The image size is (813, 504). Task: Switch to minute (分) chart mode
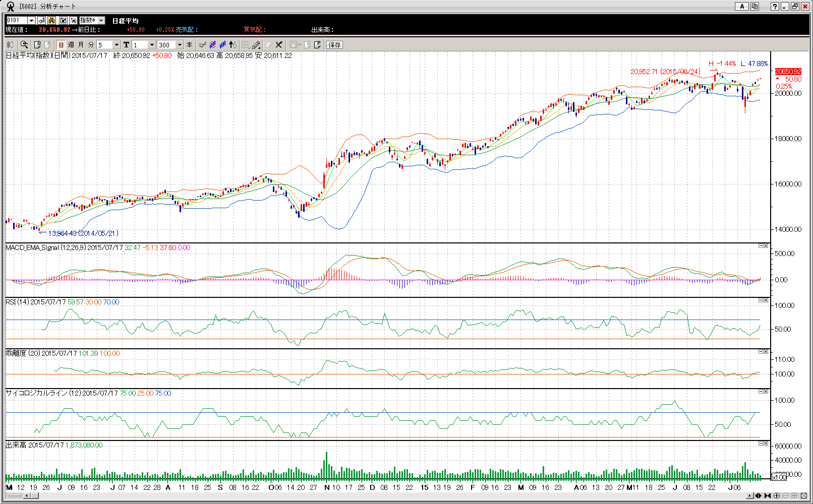click(91, 45)
